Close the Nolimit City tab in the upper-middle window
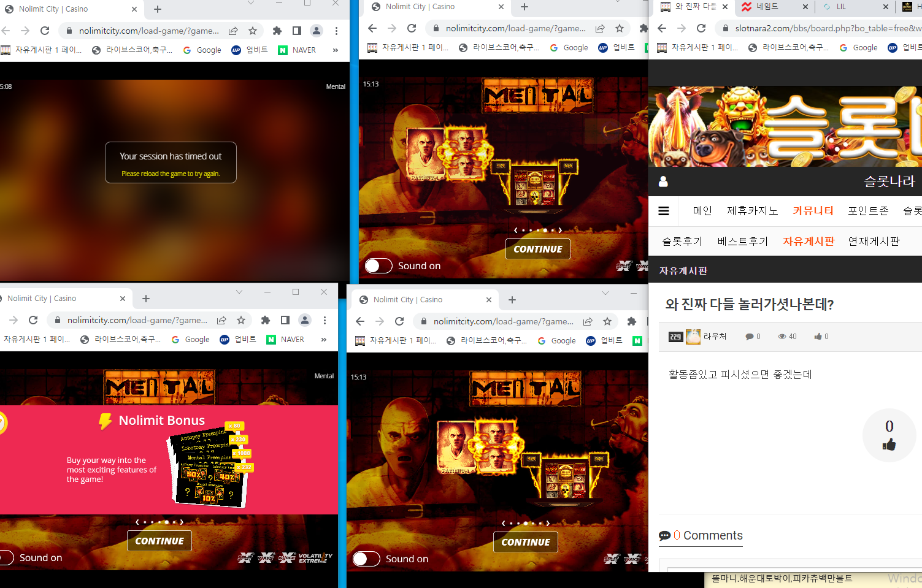922x588 pixels. coord(501,7)
